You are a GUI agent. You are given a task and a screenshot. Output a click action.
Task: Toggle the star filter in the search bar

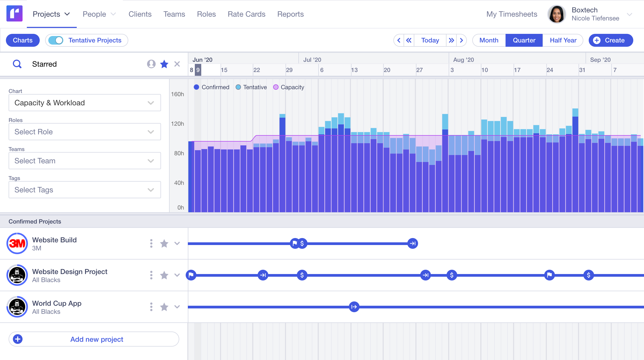[x=164, y=64]
